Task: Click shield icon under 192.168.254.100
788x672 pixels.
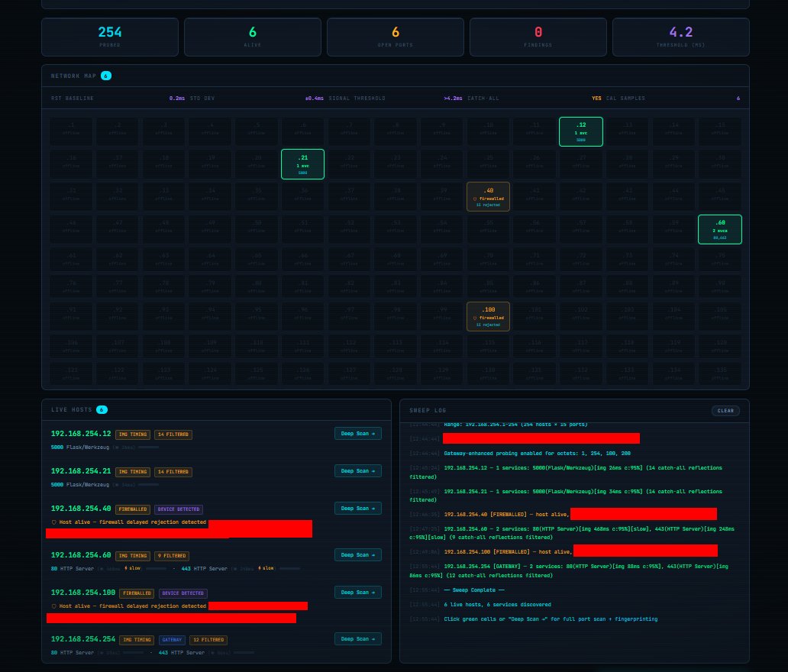Action: click(53, 606)
